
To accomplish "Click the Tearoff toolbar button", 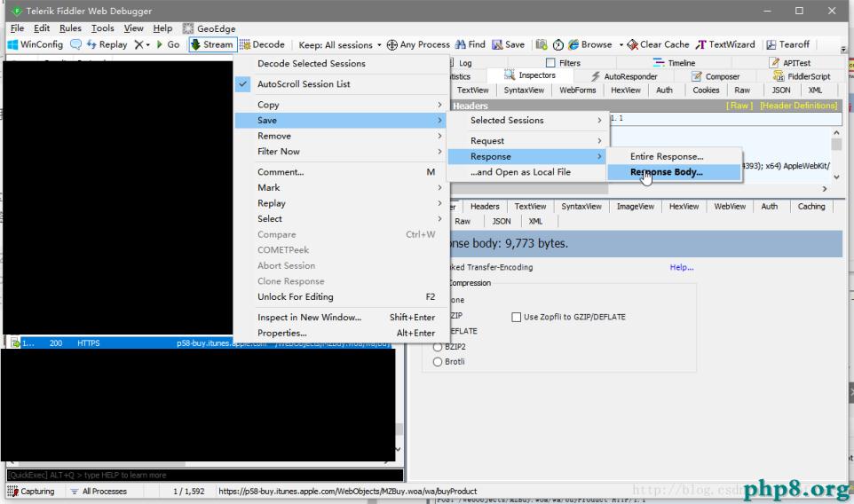I will coord(787,44).
